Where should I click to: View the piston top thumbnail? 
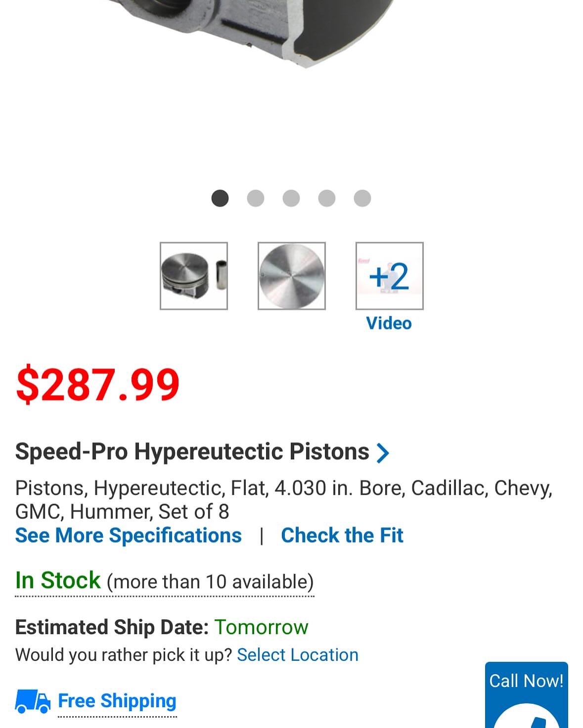292,276
